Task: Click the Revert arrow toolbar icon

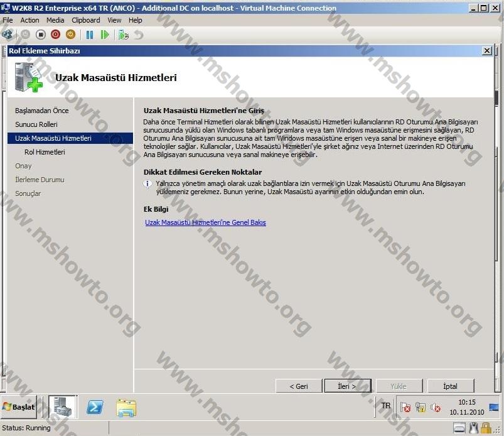Action: (139, 35)
